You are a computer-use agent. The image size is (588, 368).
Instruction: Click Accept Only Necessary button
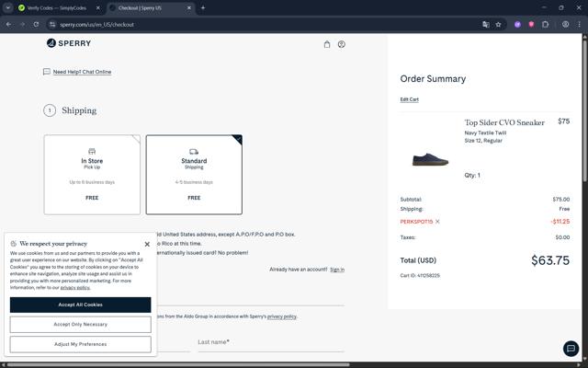pos(80,325)
